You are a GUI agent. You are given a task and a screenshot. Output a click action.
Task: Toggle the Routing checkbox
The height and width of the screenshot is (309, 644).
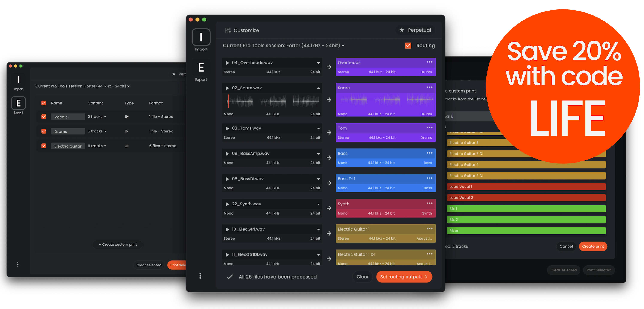(408, 46)
